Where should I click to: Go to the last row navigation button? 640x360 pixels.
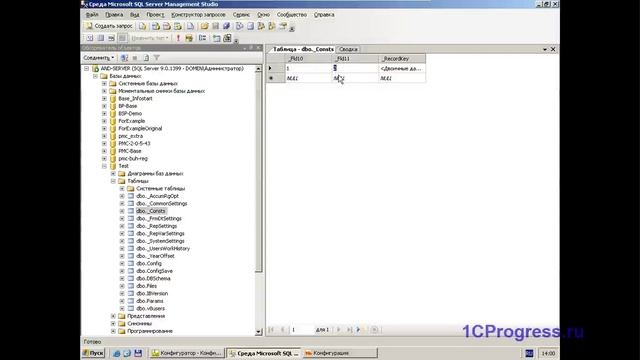click(349, 330)
